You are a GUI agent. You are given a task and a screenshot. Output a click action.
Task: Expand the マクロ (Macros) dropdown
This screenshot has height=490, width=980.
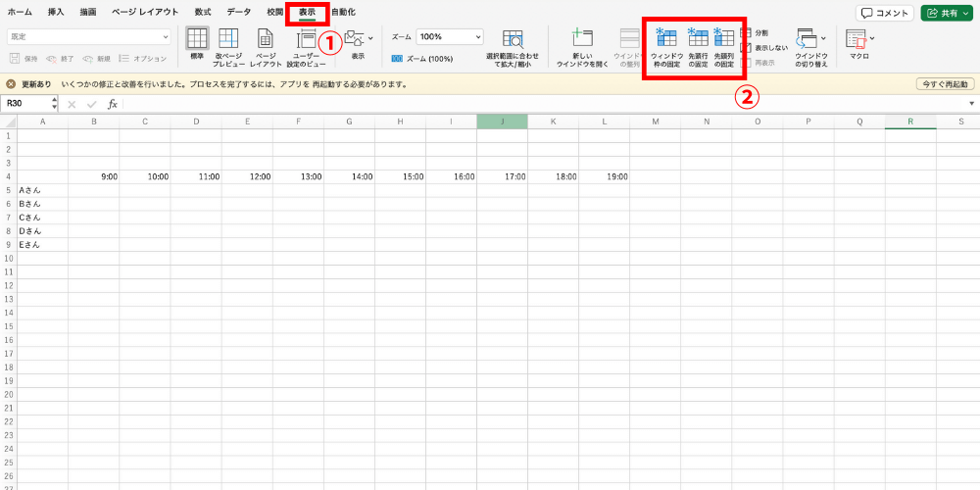coord(872,38)
